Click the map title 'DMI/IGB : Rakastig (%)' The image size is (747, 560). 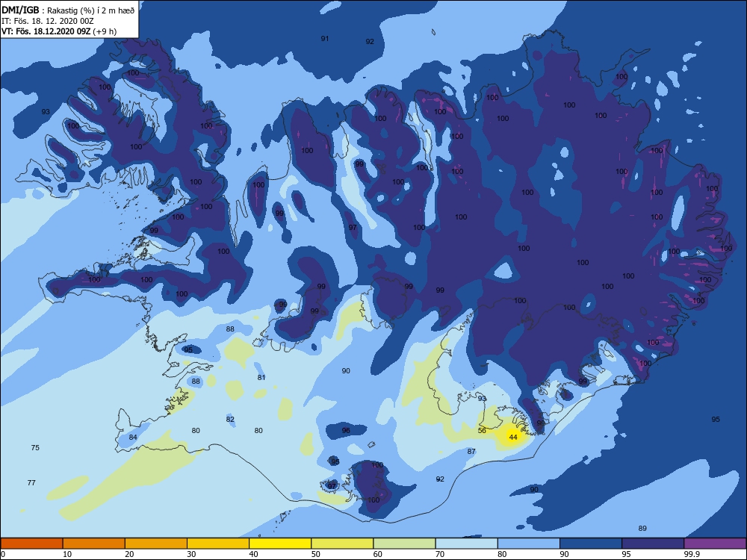pyautogui.click(x=69, y=10)
